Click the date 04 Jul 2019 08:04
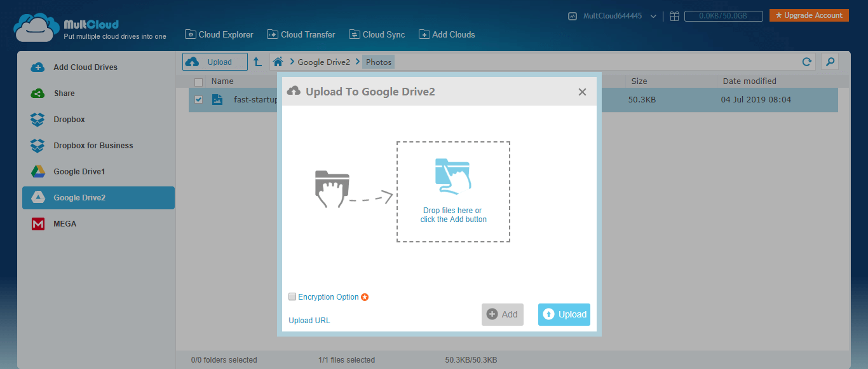Image resolution: width=868 pixels, height=369 pixels. pyautogui.click(x=756, y=100)
